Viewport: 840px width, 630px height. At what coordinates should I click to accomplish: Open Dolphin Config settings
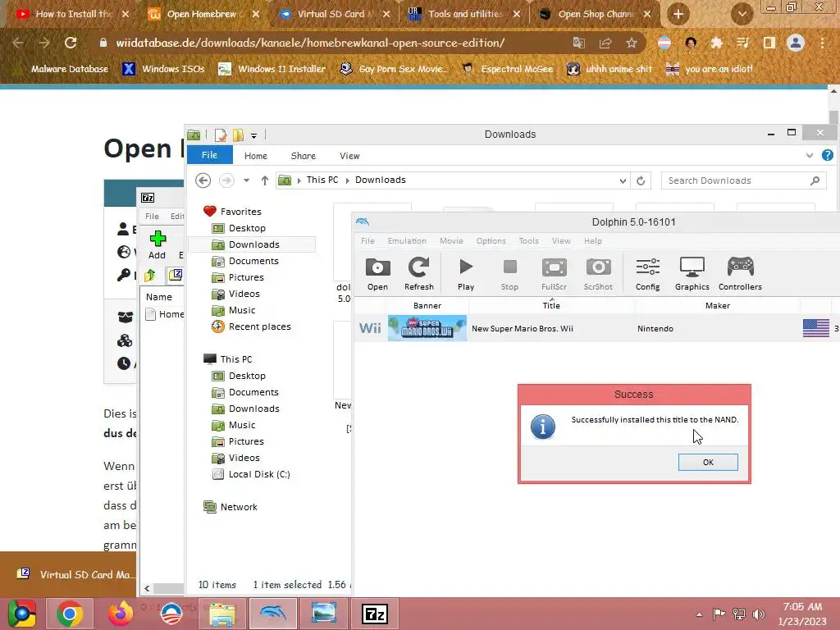click(x=648, y=274)
